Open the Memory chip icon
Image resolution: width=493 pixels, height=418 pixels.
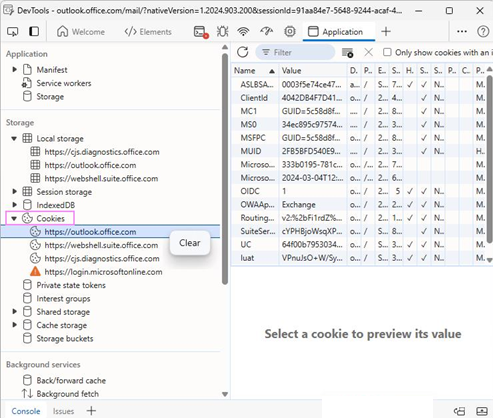290,32
